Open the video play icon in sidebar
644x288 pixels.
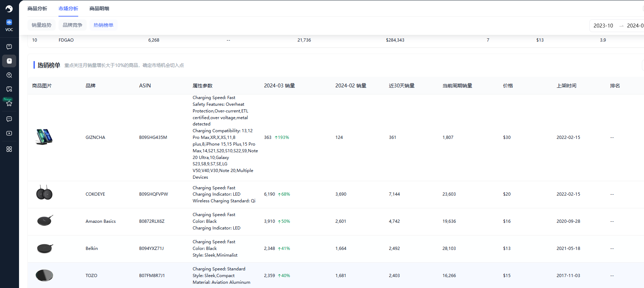pyautogui.click(x=9, y=133)
